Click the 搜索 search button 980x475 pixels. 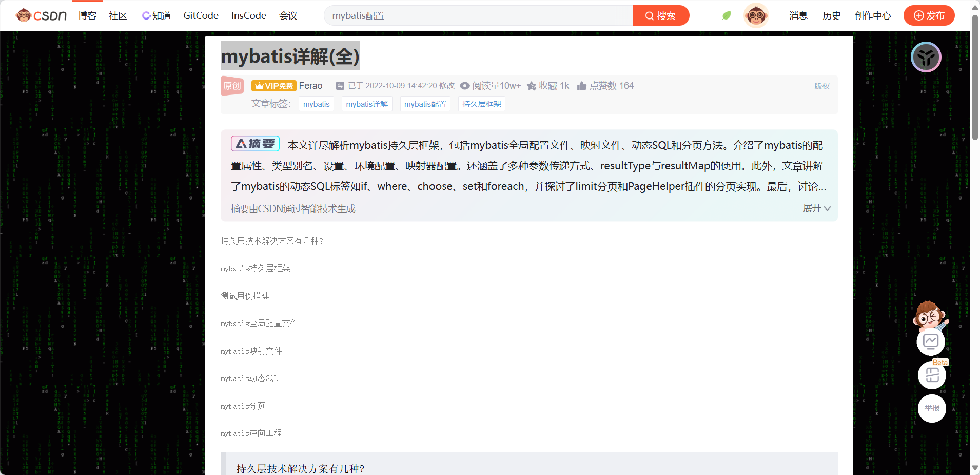[x=661, y=15]
